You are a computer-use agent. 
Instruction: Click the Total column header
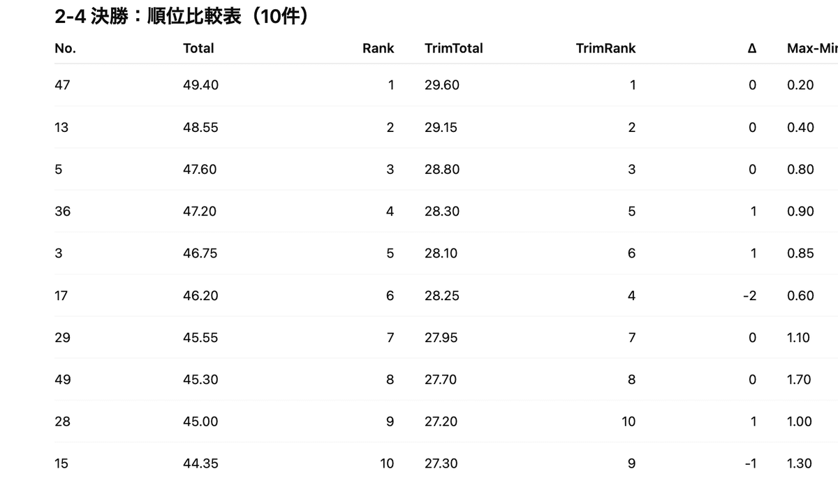click(x=198, y=48)
